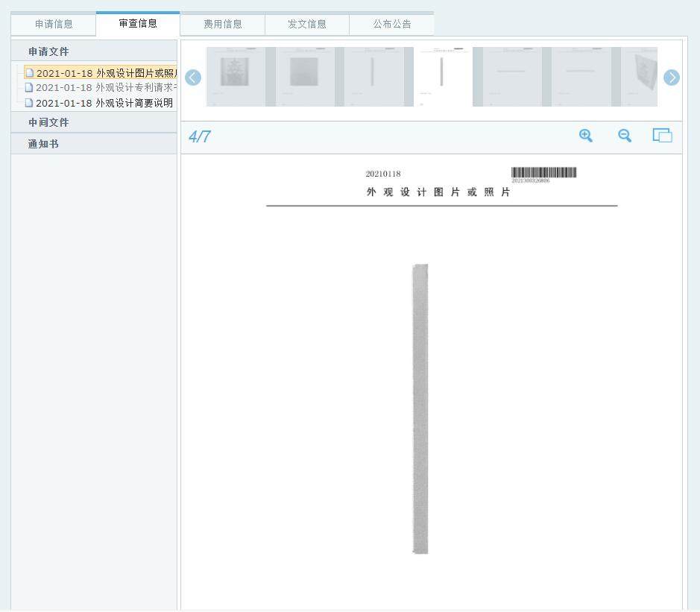Screen dimensions: 700x612
Task: Open the 费用信息 tab
Action: [x=223, y=24]
